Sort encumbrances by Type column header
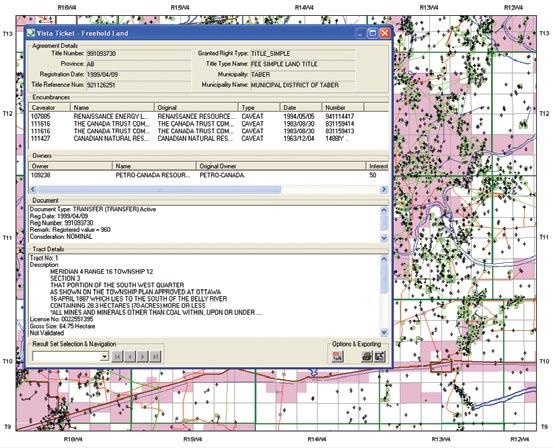Image resolution: width=553 pixels, height=448 pixels. click(259, 107)
